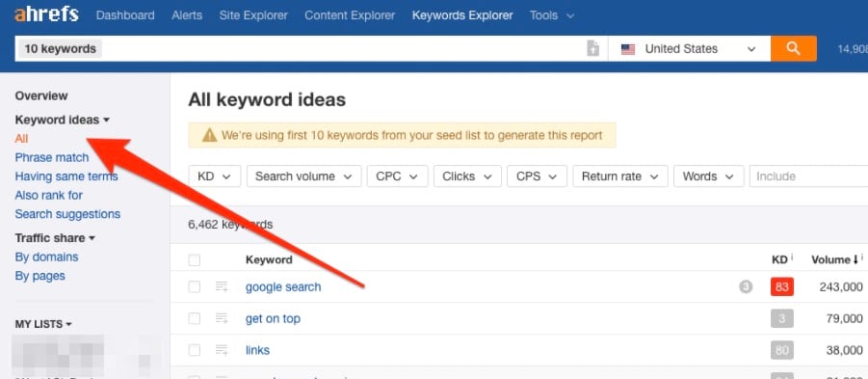Click the grey 3 badge beside google search
Viewport: 868px width, 379px height.
tap(746, 287)
